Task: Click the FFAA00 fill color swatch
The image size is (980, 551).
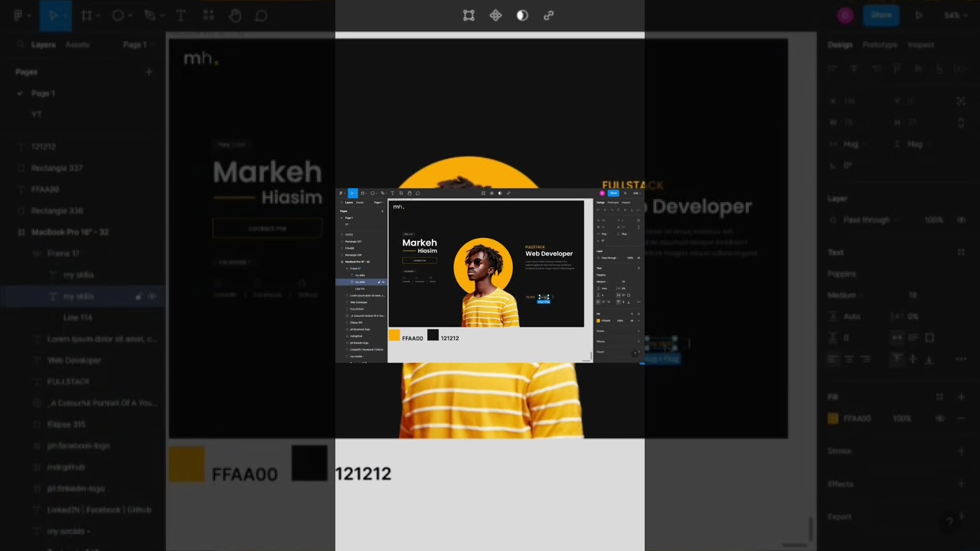Action: pos(833,419)
